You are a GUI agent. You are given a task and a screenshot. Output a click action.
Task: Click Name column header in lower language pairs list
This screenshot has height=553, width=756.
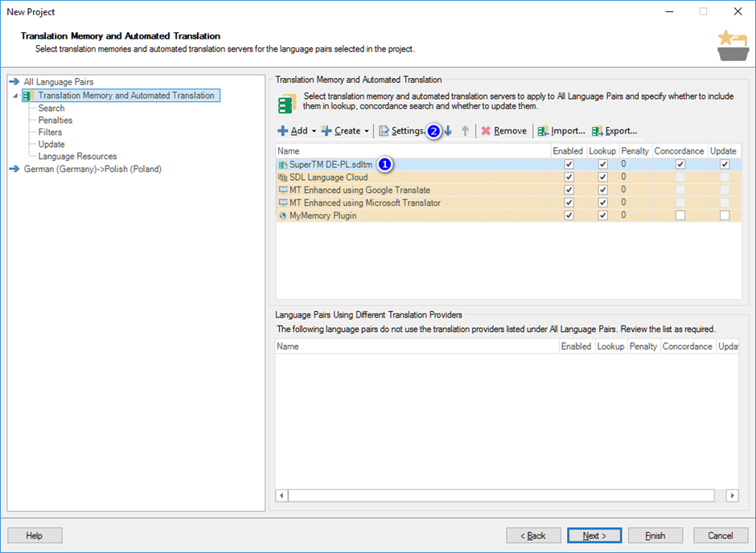[417, 346]
